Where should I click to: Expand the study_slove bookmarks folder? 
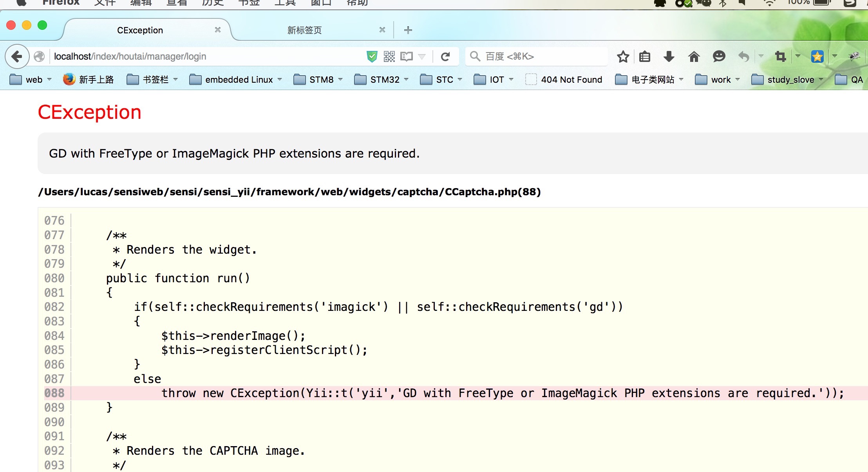791,79
